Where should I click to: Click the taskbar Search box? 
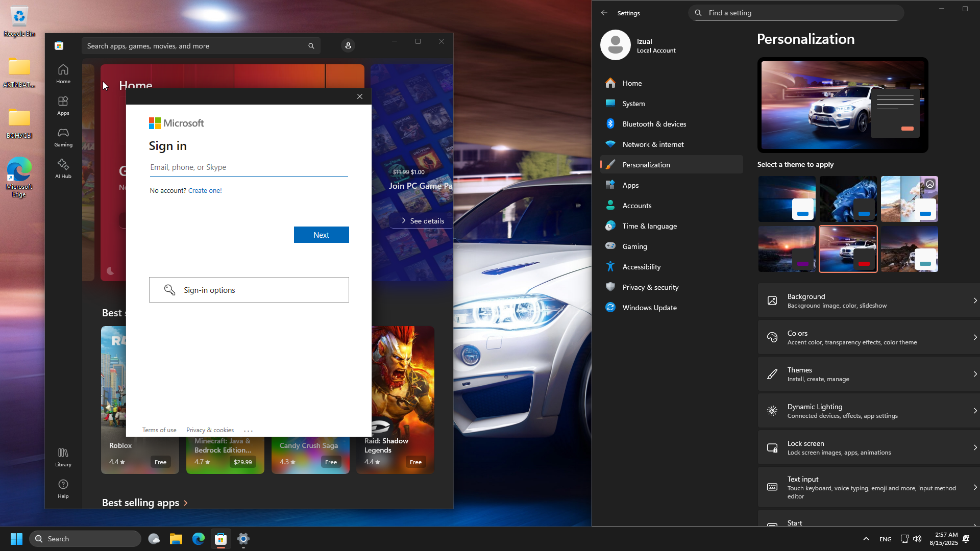[85, 539]
